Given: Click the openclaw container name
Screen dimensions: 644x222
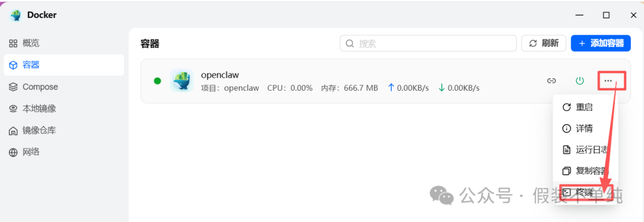Looking at the screenshot, I should pyautogui.click(x=219, y=75).
